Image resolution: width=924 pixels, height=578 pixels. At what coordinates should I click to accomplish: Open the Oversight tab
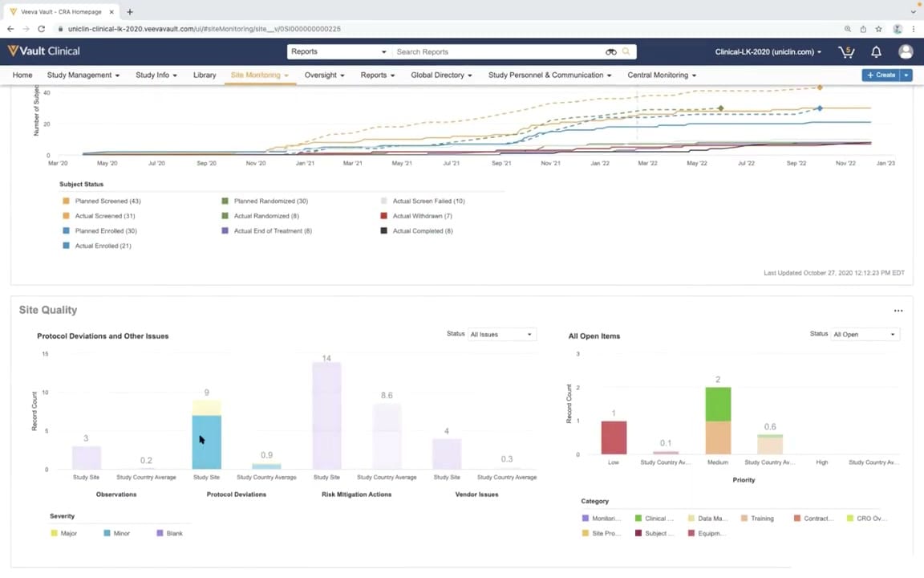coord(324,75)
